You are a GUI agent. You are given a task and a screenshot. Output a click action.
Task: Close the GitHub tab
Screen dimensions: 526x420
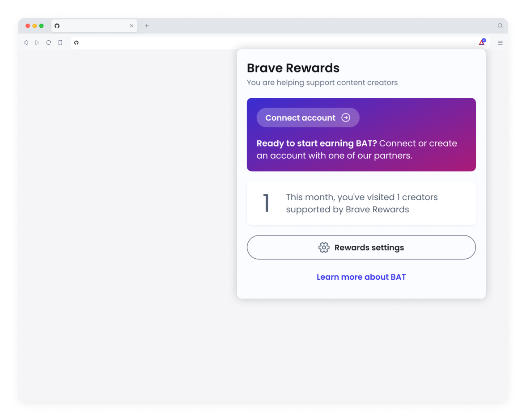point(131,26)
